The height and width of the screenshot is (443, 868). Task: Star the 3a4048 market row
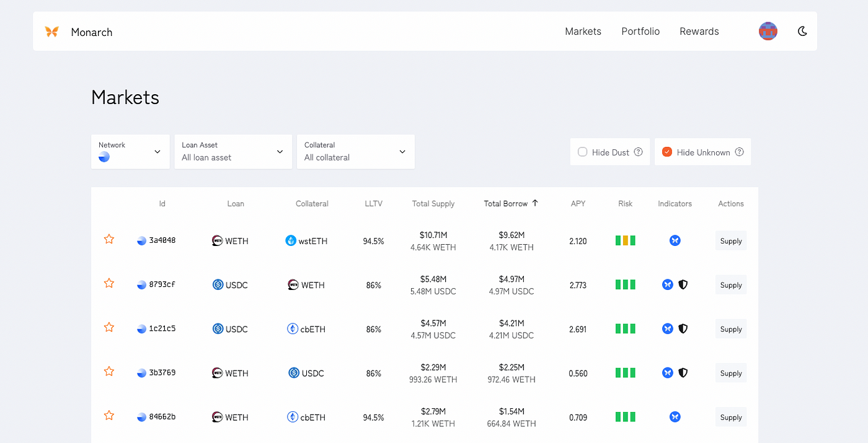[x=109, y=239]
